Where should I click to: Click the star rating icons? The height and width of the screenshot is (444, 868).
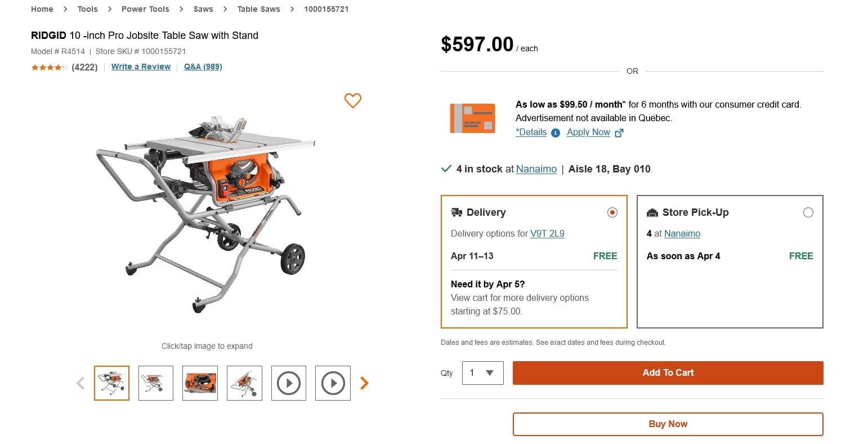click(x=50, y=68)
